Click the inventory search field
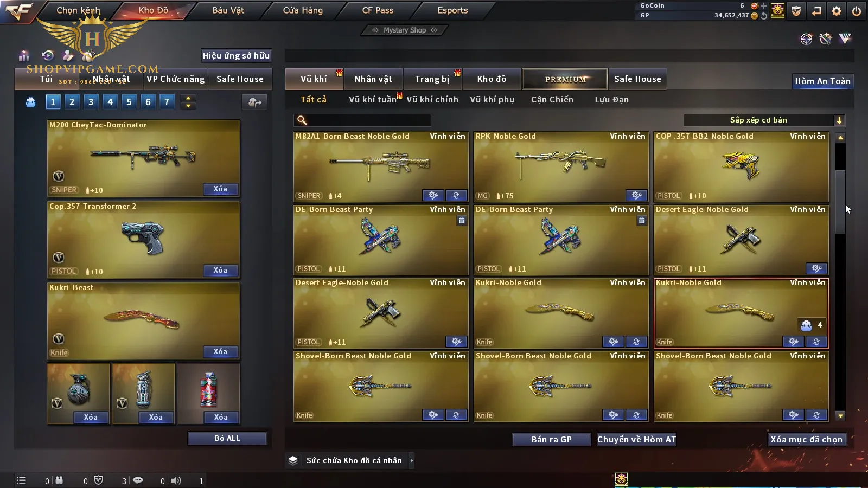The width and height of the screenshot is (868, 488). point(362,120)
